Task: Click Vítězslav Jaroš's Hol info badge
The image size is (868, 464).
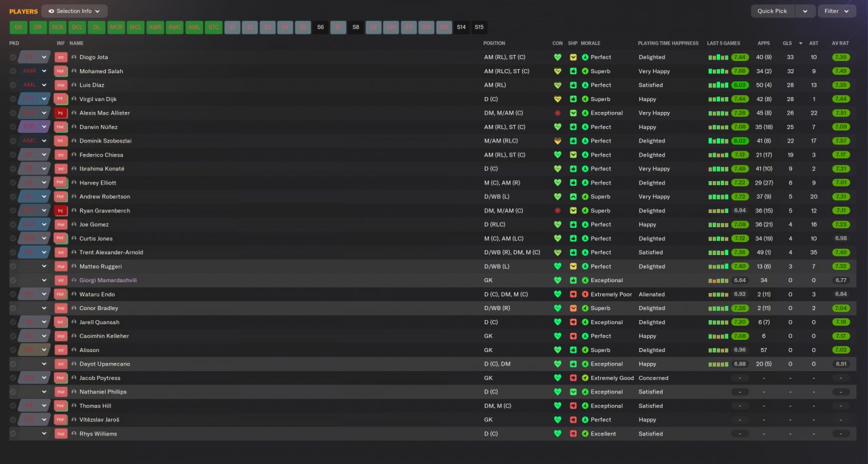Action: coord(61,420)
